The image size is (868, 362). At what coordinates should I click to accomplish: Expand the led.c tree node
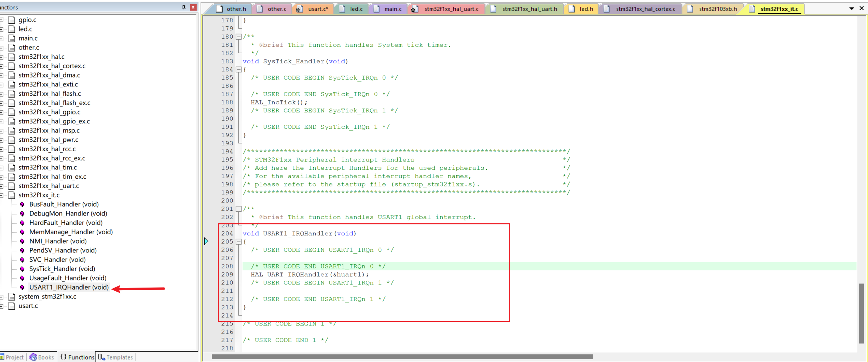[1, 29]
